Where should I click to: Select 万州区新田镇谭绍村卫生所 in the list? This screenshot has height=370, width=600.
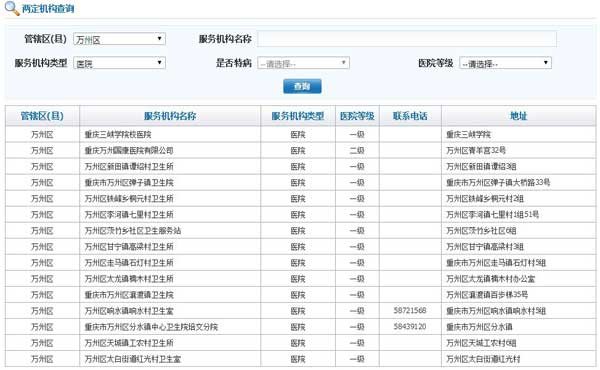[129, 167]
